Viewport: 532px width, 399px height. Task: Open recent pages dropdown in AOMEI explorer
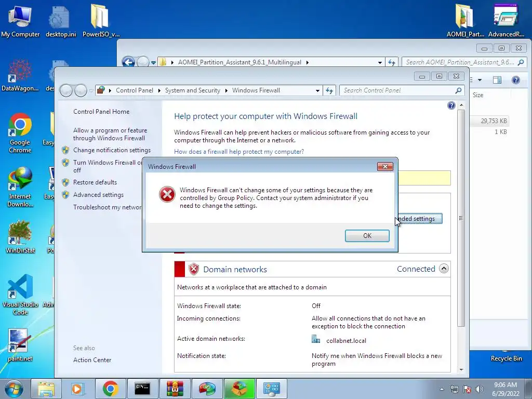point(153,63)
